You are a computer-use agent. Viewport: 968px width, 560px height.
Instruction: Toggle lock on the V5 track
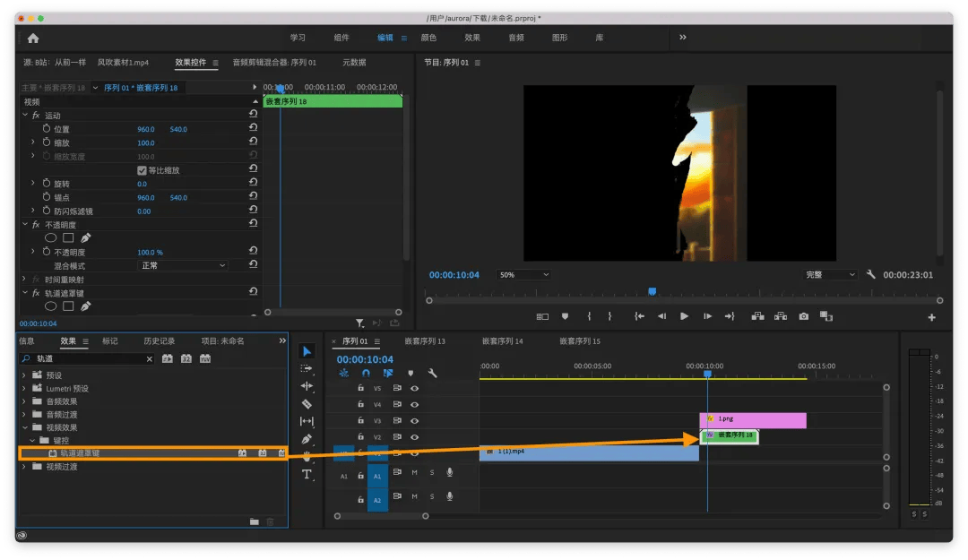pos(360,388)
